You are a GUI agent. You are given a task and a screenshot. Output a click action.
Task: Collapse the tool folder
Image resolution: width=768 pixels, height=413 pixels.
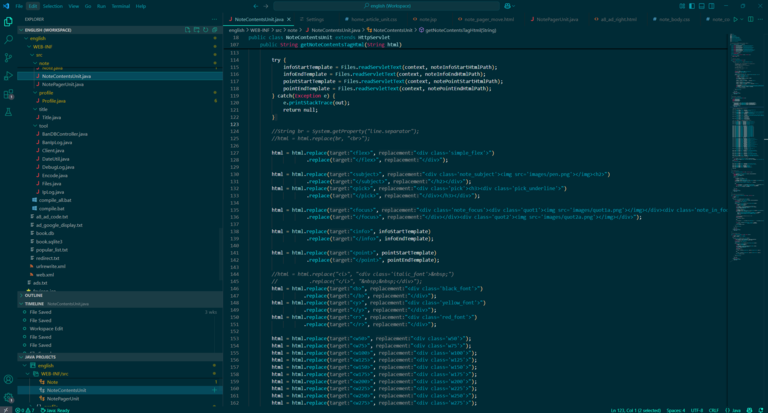35,126
